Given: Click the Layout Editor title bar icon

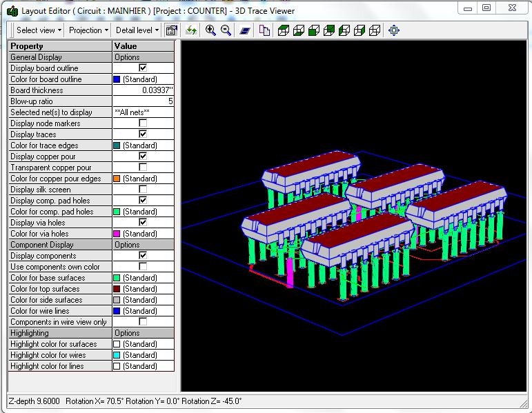Looking at the screenshot, I should point(12,11).
